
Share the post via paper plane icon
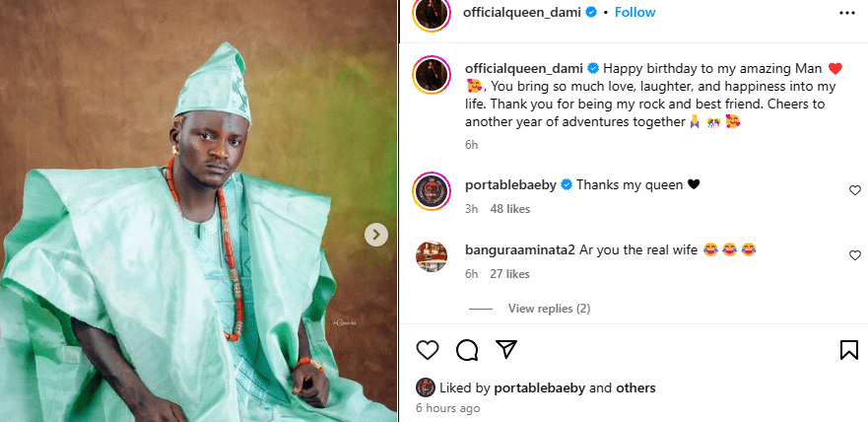click(506, 349)
